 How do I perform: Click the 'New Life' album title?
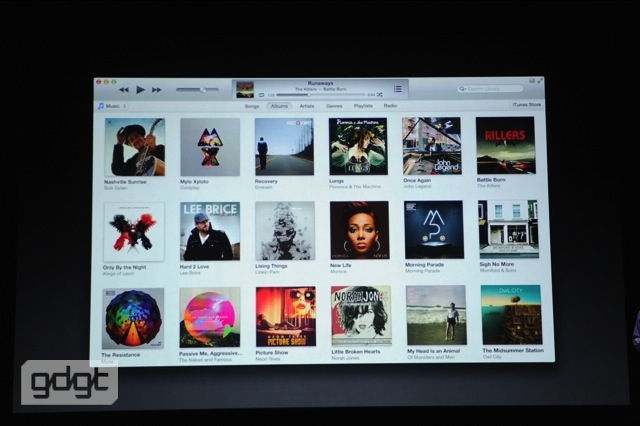coord(340,265)
